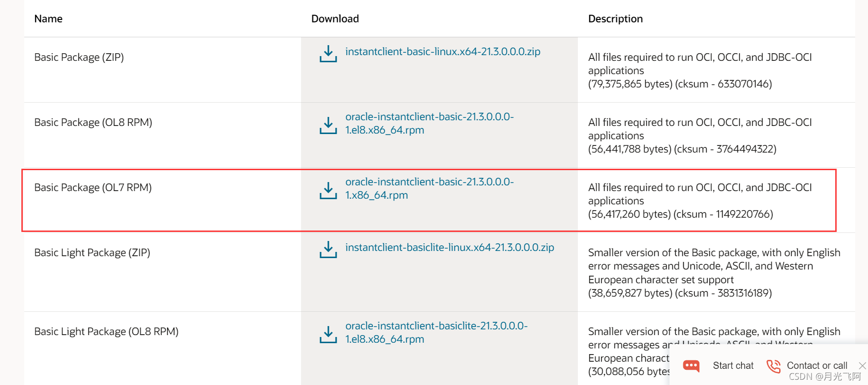
Task: Click download icon for basic OL8 el8 rpm
Action: [328, 125]
